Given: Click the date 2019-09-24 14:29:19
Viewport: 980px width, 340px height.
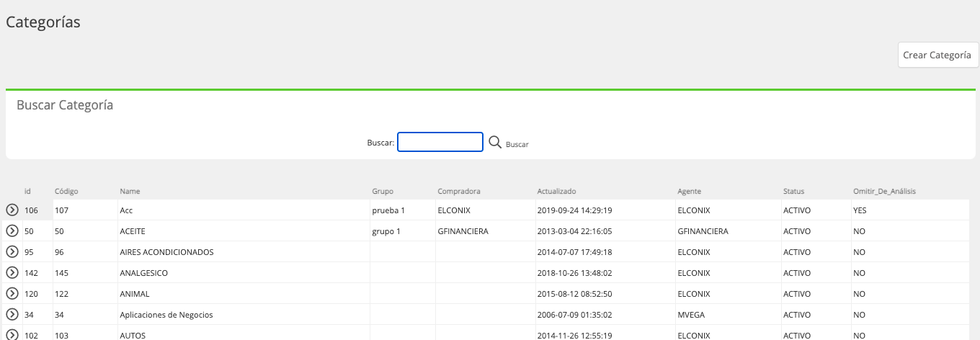Looking at the screenshot, I should click(574, 210).
